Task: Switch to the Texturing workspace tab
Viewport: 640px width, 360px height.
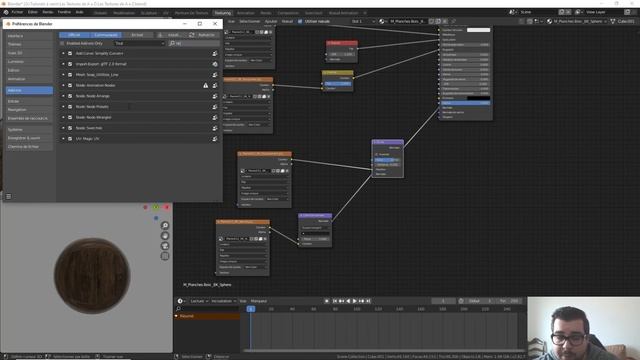Action: (x=222, y=13)
